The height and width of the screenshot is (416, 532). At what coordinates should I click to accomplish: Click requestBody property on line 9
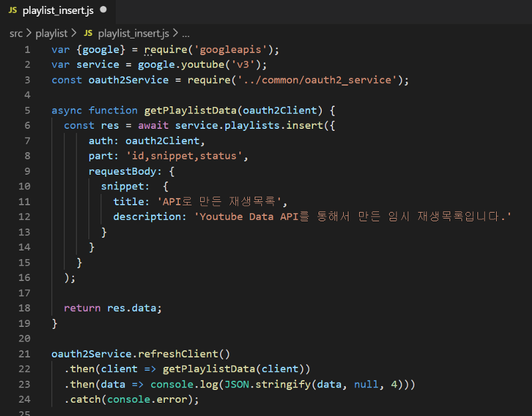(x=122, y=171)
